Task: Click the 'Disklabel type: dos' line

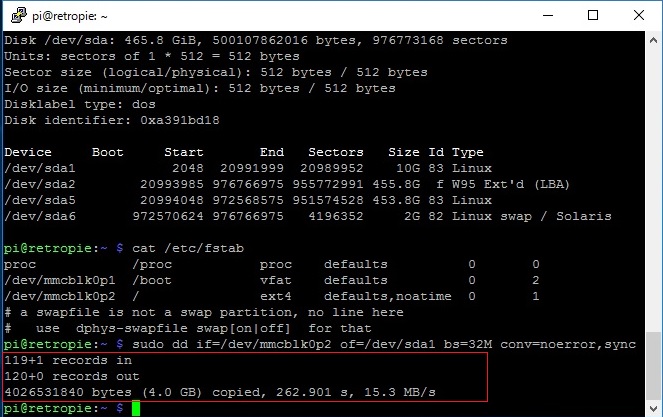Action: pyautogui.click(x=80, y=104)
